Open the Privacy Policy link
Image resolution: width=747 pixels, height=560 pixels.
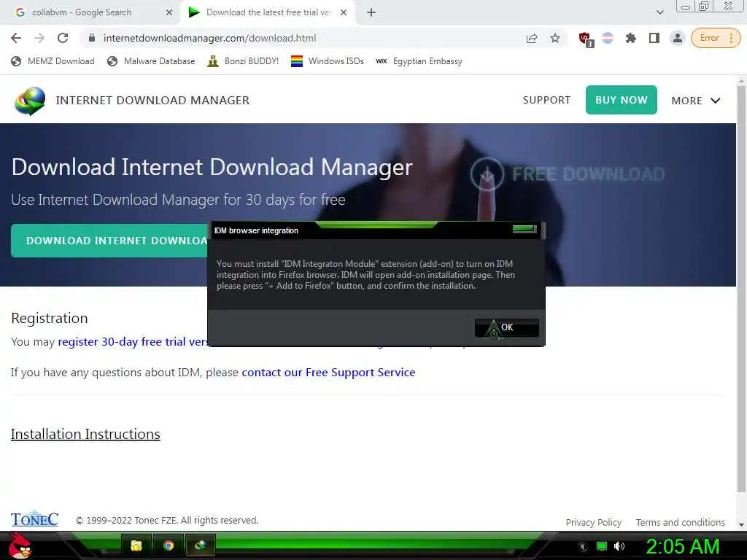(x=594, y=522)
